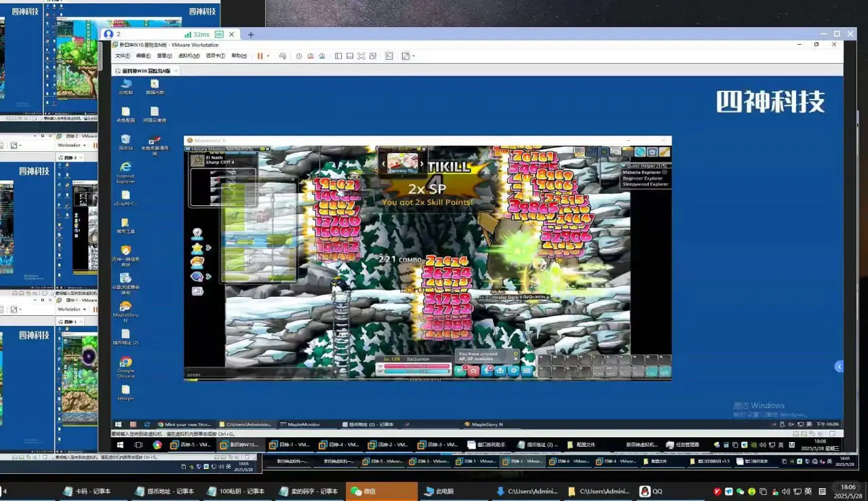Select the MapleStory N desktop shortcut
868x501 pixels.
125,310
